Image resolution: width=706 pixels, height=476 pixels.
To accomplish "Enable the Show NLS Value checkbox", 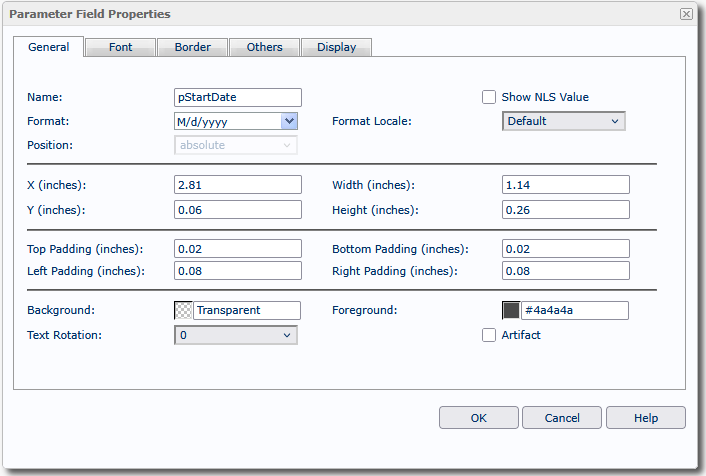I will click(489, 97).
